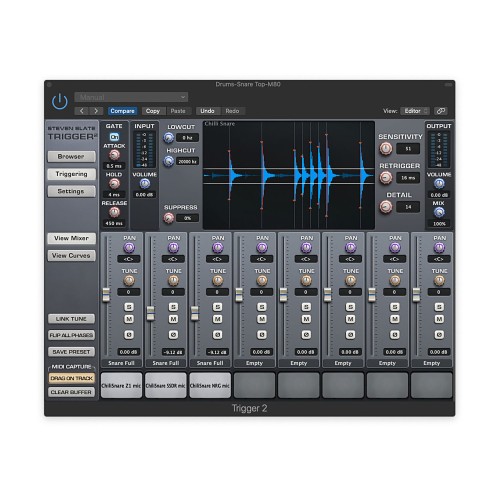
Task: Click the gate Hold knob
Action: pyautogui.click(x=114, y=183)
